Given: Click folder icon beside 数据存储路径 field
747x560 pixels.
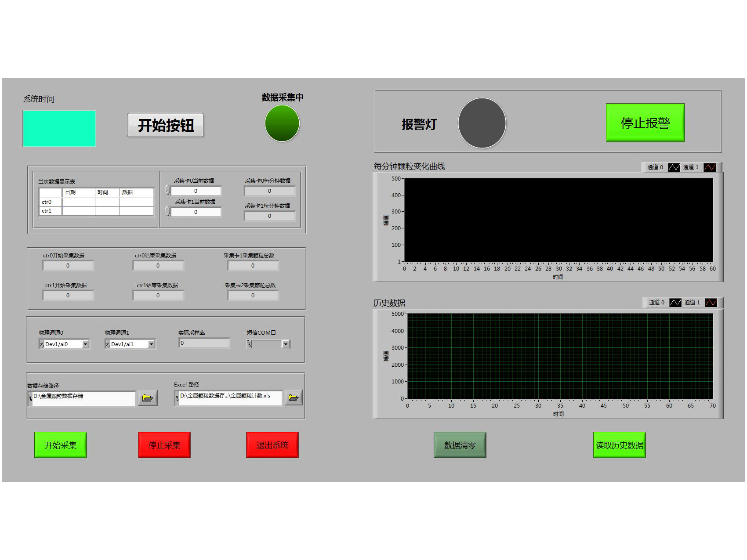Looking at the screenshot, I should click(148, 398).
